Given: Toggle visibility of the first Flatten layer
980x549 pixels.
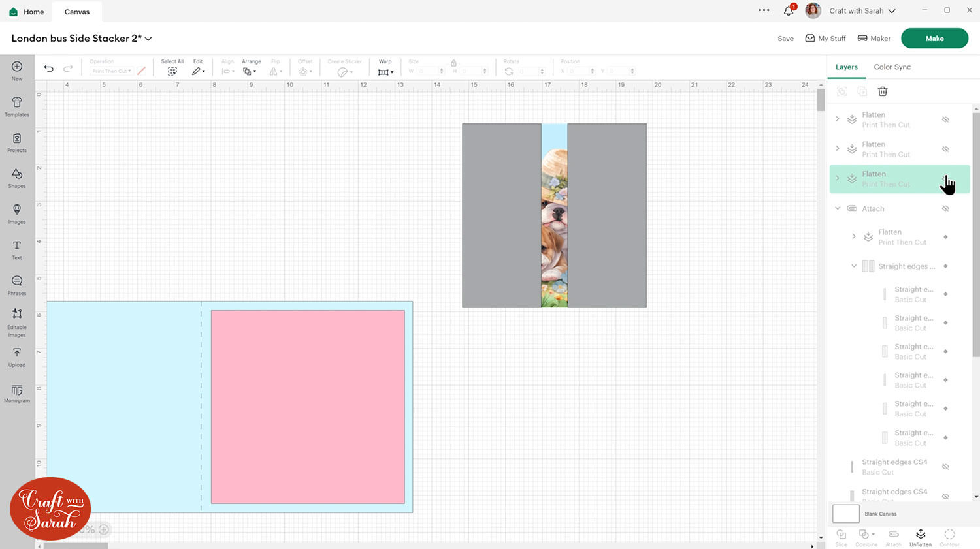Looking at the screenshot, I should click(x=945, y=119).
